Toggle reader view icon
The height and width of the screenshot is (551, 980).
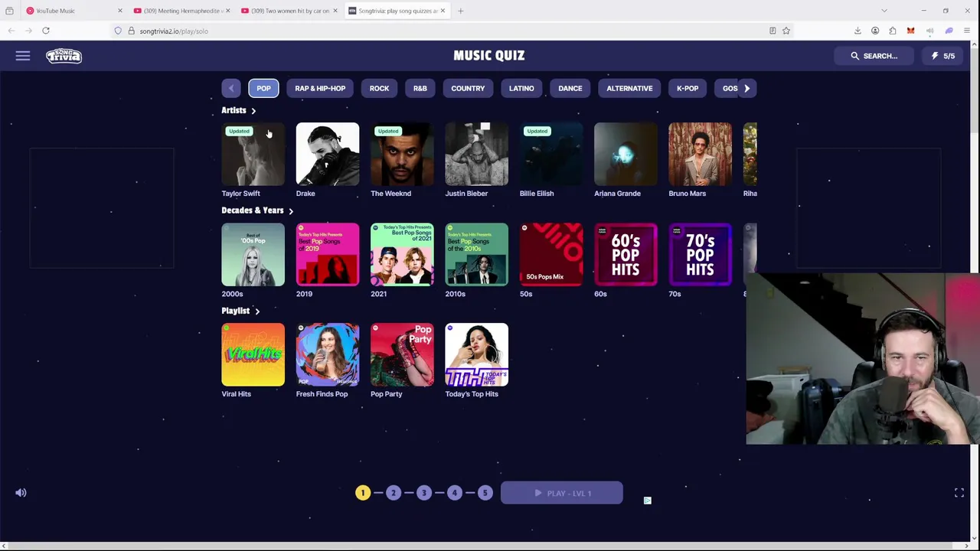pos(773,31)
